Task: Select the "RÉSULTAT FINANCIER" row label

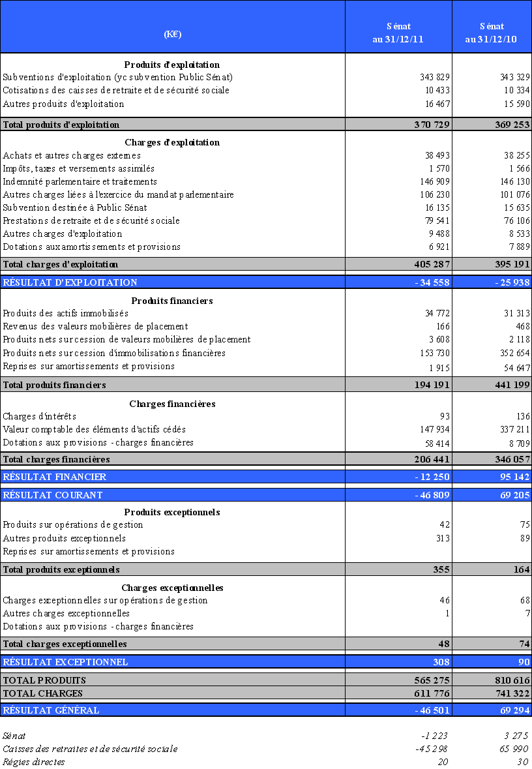Action: (55, 477)
